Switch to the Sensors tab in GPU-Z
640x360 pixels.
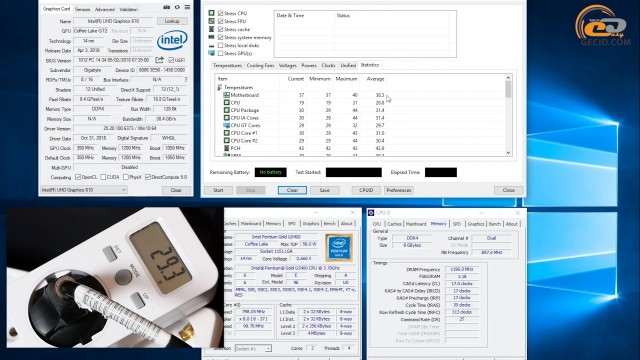pyautogui.click(x=82, y=9)
